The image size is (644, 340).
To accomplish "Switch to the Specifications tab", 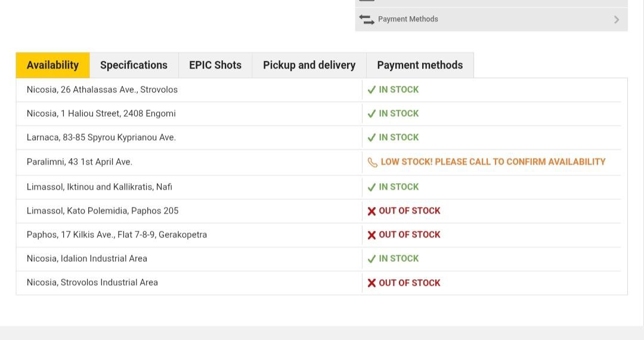I will point(134,65).
